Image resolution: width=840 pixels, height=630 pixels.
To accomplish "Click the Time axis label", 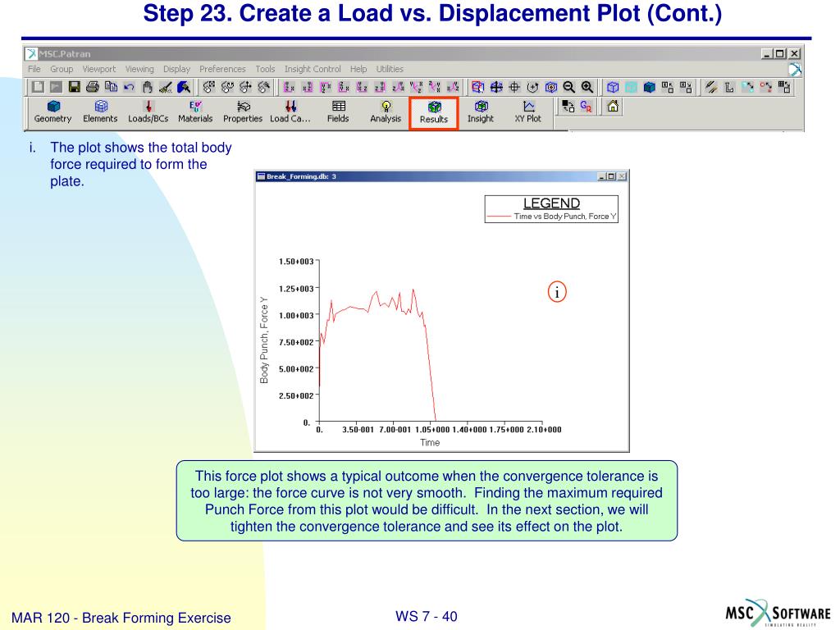I will 430,442.
